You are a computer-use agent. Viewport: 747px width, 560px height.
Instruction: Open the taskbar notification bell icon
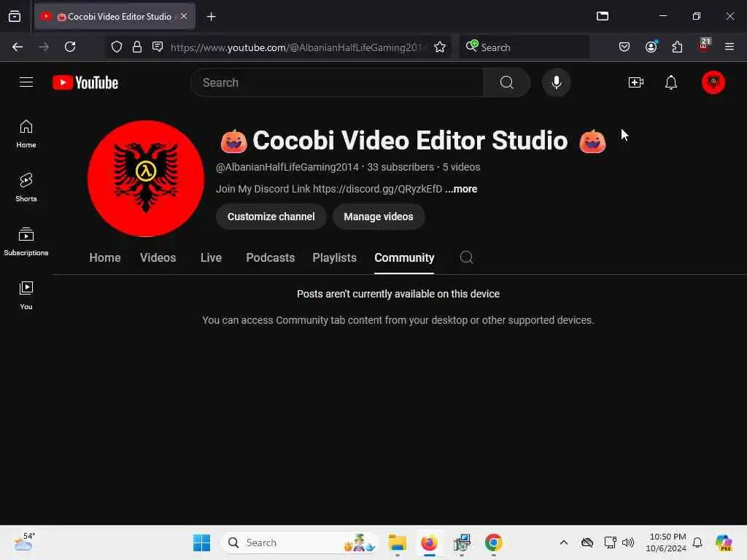[x=697, y=542]
